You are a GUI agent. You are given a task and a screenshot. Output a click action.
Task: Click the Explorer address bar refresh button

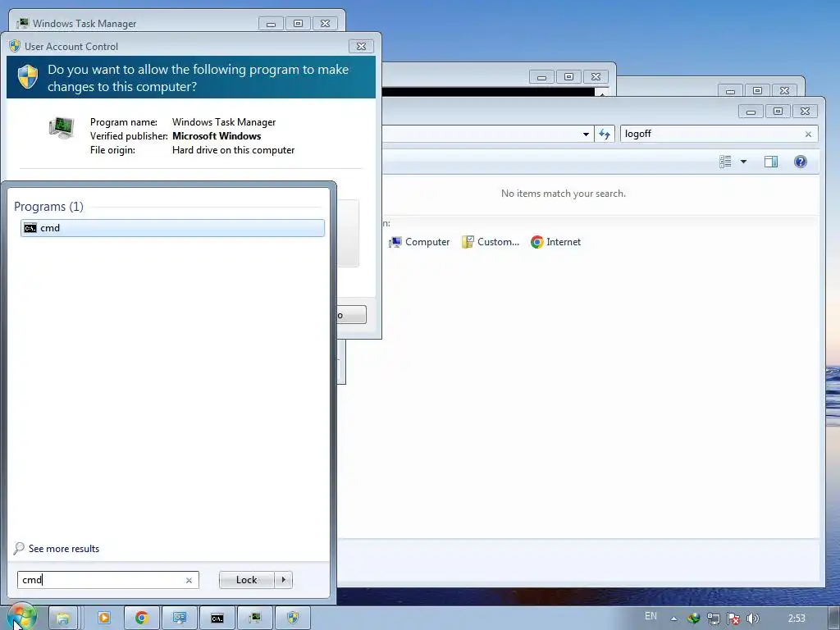[605, 134]
